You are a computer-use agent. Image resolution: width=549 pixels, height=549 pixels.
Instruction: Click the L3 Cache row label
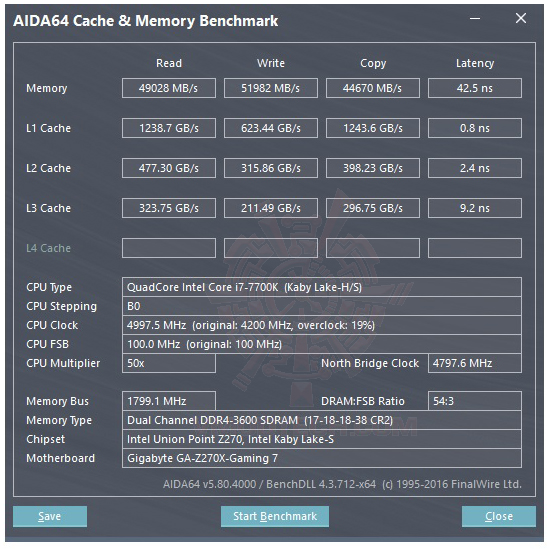pyautogui.click(x=48, y=208)
